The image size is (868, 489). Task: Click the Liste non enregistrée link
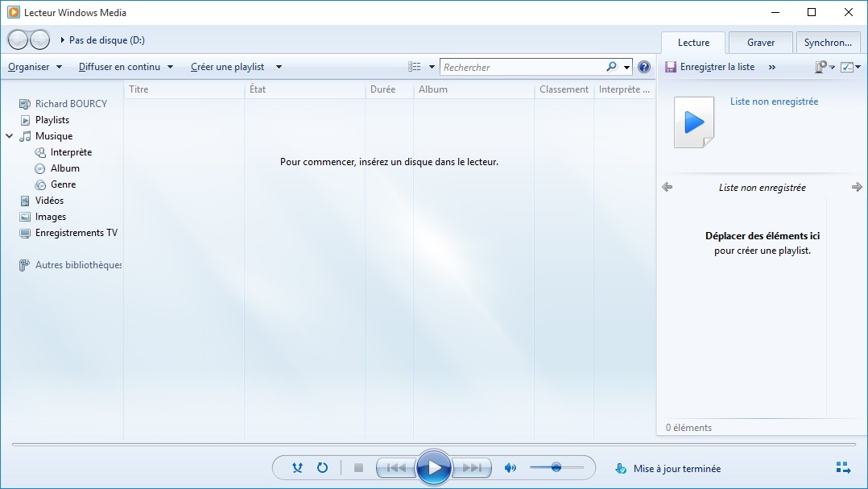774,102
